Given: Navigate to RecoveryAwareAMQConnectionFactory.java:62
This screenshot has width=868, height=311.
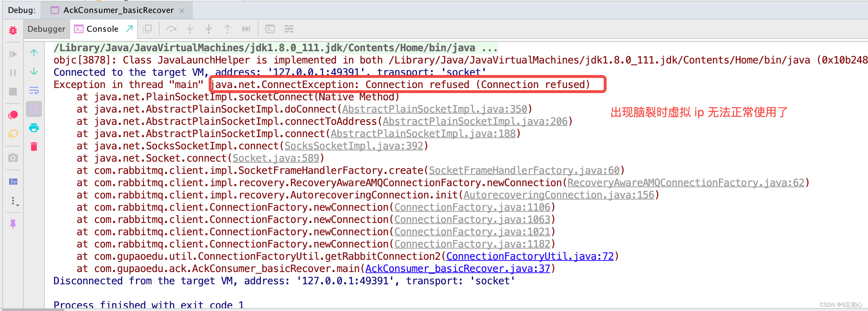Looking at the screenshot, I should click(x=686, y=183).
